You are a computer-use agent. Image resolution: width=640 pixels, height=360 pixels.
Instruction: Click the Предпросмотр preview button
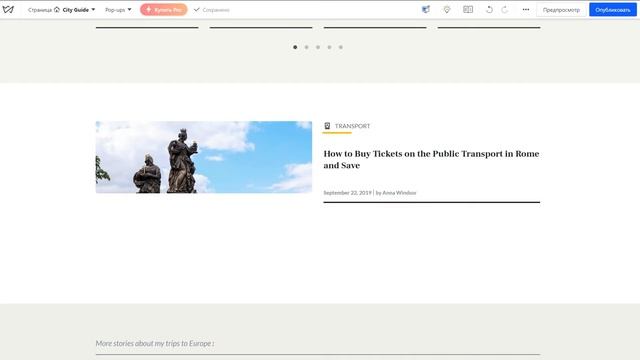(x=561, y=10)
